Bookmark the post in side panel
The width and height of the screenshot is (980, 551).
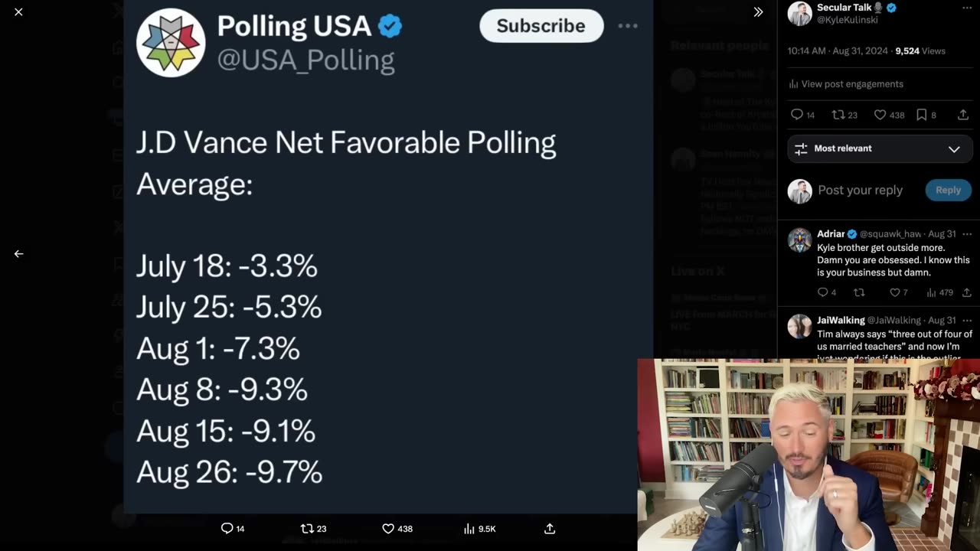tap(922, 115)
